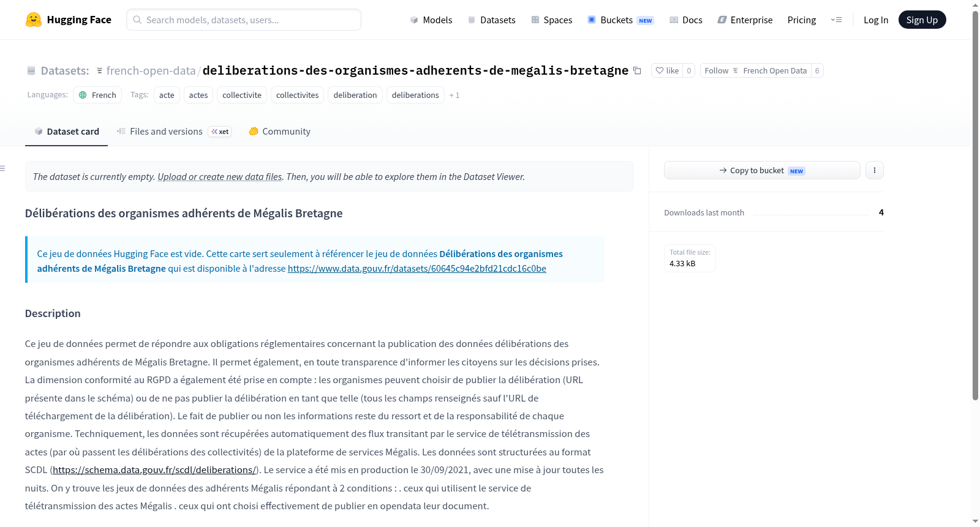Open the Dataset card tab

[x=66, y=132]
